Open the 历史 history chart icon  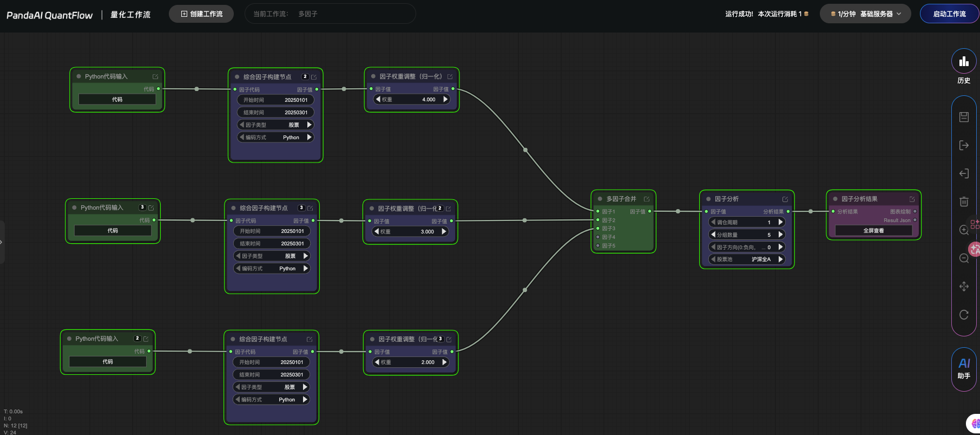(964, 62)
